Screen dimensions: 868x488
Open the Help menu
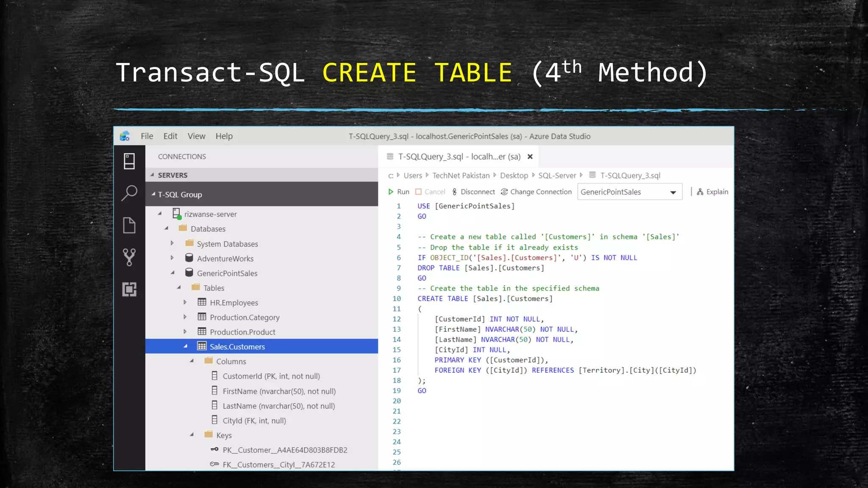(x=224, y=136)
